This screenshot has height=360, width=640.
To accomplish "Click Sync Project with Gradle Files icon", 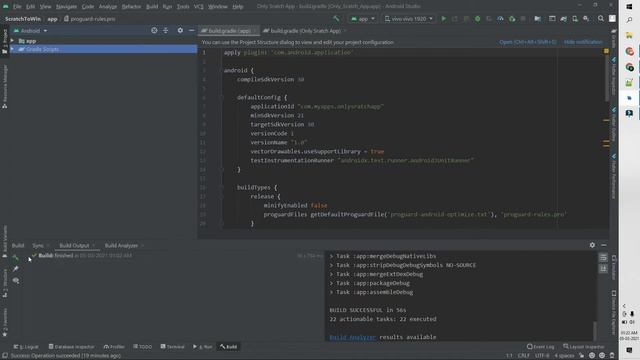I will [563, 19].
